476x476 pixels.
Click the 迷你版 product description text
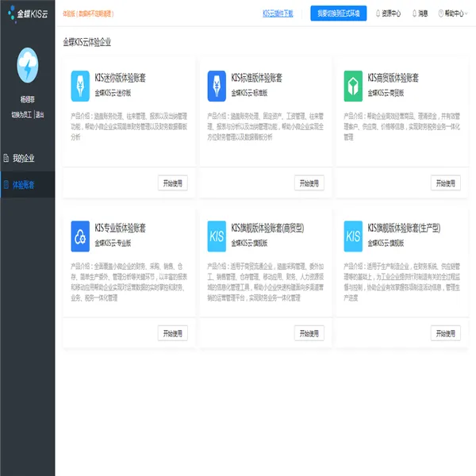pos(129,127)
